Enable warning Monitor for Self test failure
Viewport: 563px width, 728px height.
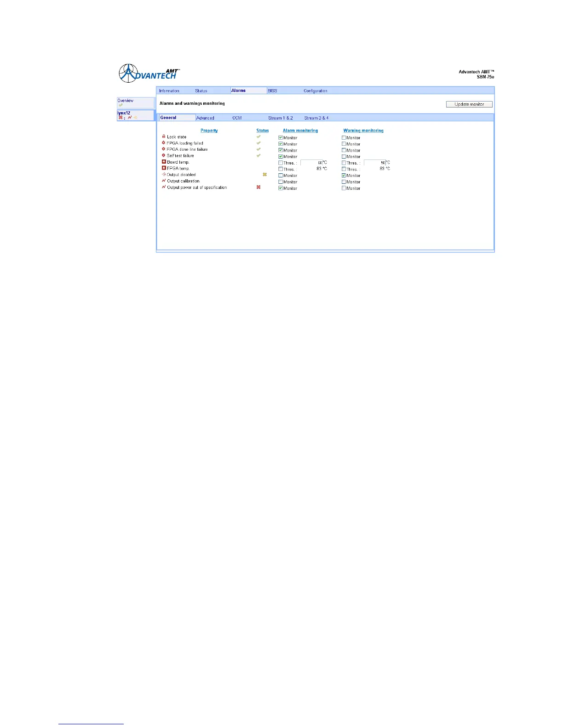click(x=344, y=156)
